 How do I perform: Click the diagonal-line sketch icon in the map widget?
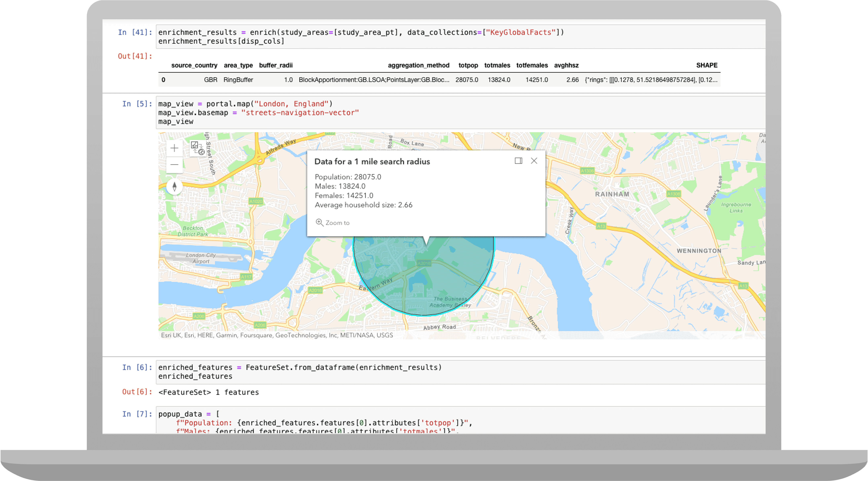point(195,145)
